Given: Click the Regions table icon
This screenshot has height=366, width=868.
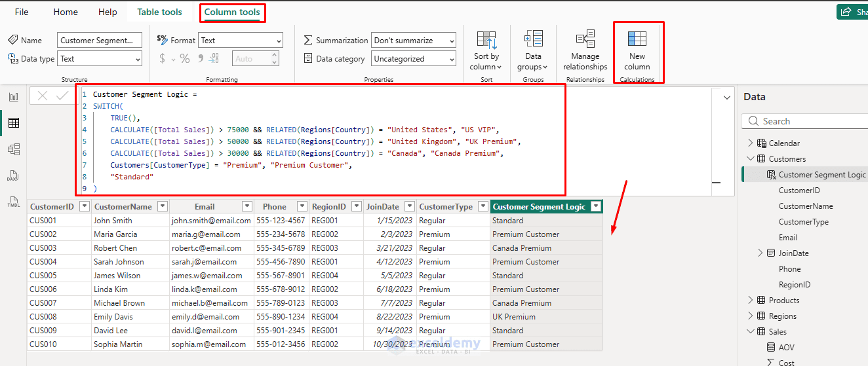Looking at the screenshot, I should click(x=761, y=316).
